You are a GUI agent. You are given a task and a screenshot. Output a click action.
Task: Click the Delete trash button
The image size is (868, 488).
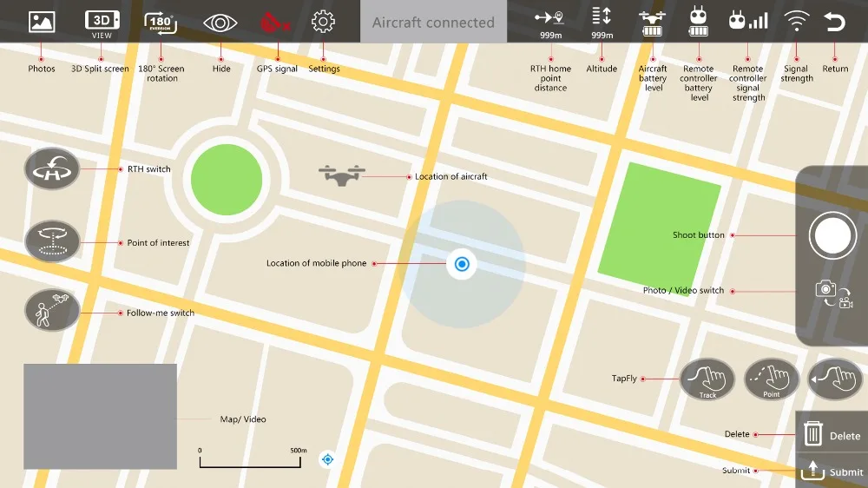click(x=832, y=434)
